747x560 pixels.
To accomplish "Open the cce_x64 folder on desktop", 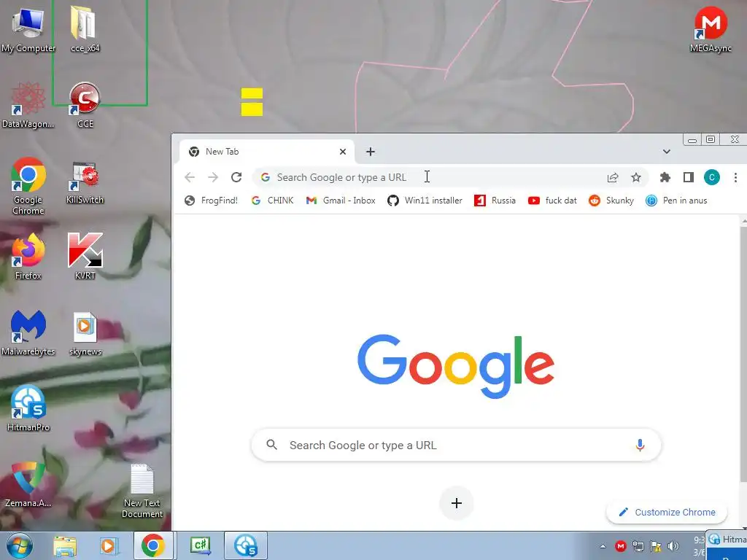I will 85,28.
